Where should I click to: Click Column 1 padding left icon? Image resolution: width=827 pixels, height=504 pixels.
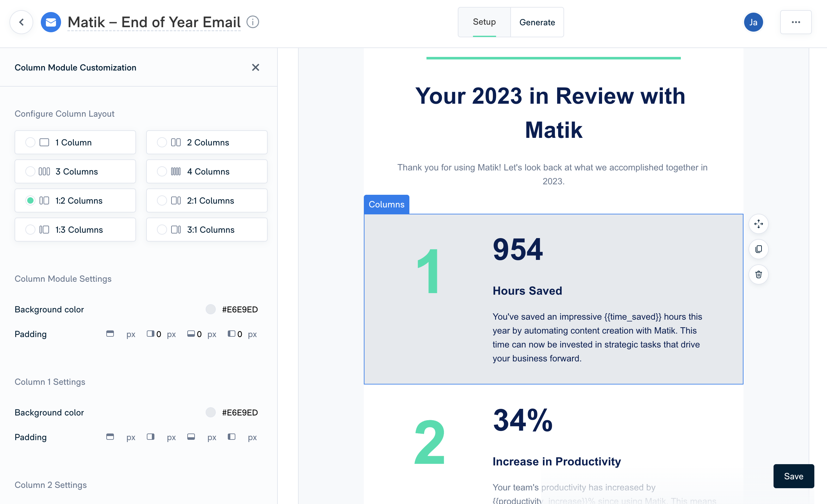232,437
